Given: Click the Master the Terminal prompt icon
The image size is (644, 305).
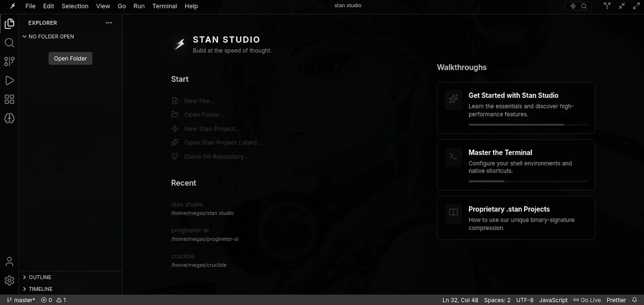Looking at the screenshot, I should click(x=454, y=156).
